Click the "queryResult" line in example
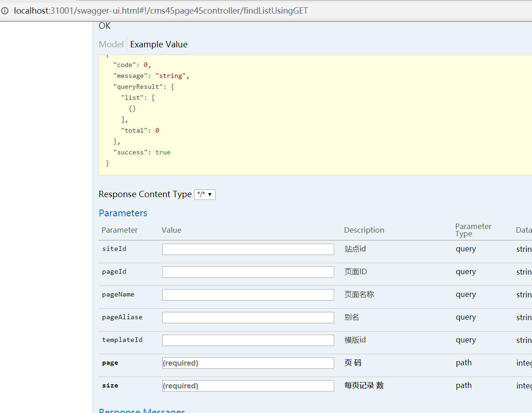Screen dimensions: 532x413 (144, 87)
